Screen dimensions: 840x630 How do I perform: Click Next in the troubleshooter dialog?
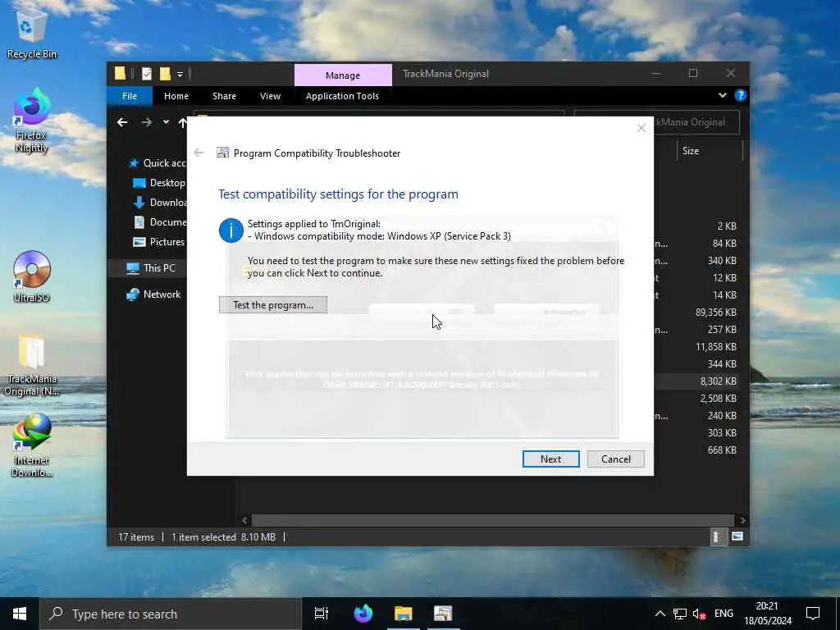click(550, 459)
